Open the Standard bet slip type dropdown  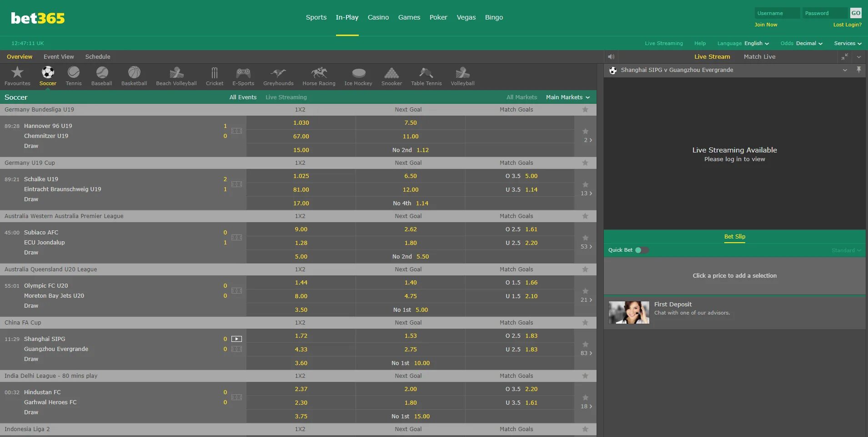(x=846, y=250)
